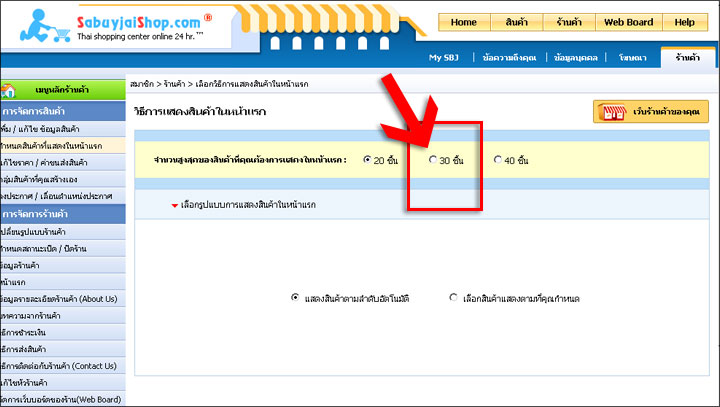
Task: Select เลือกสินค้าแสดงตามที่คุณกำหนด radio option
Action: coord(454,297)
